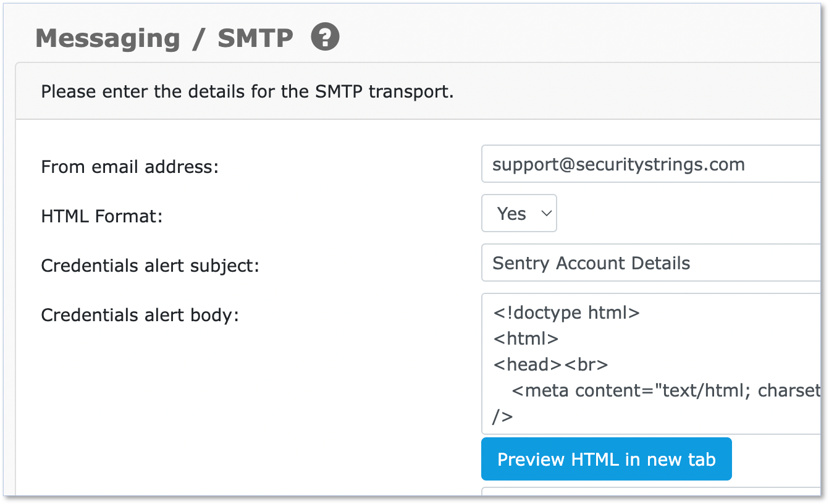Click the "Credentials alert body:" label
Screen dimensions: 829x504
[x=140, y=315]
